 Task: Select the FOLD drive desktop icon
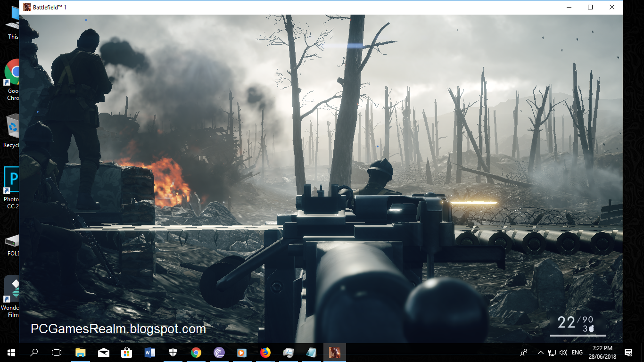click(x=12, y=245)
